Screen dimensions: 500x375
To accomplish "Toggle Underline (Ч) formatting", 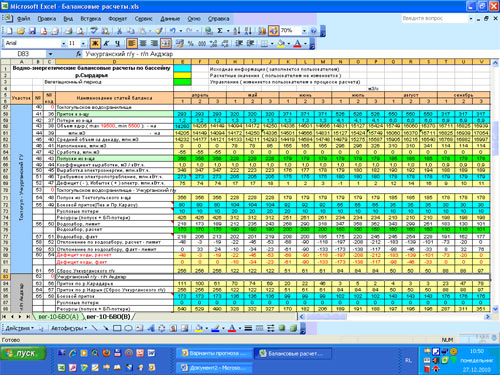I will pos(117,43).
